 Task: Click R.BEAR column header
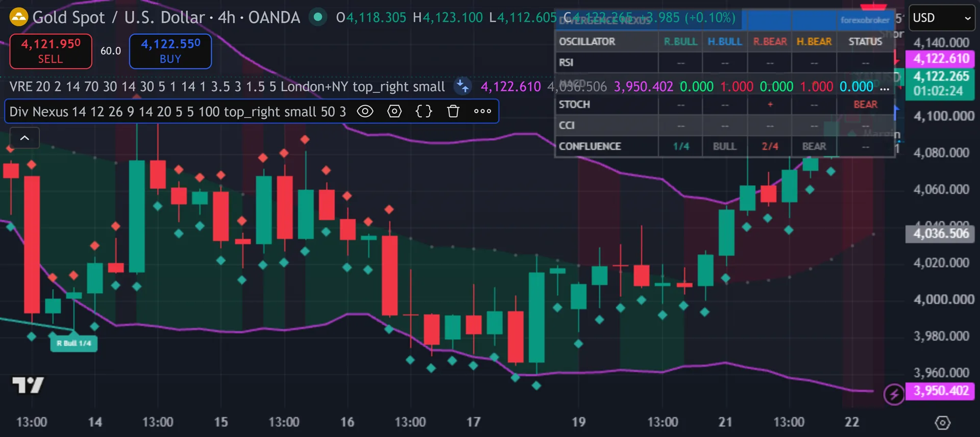point(770,42)
